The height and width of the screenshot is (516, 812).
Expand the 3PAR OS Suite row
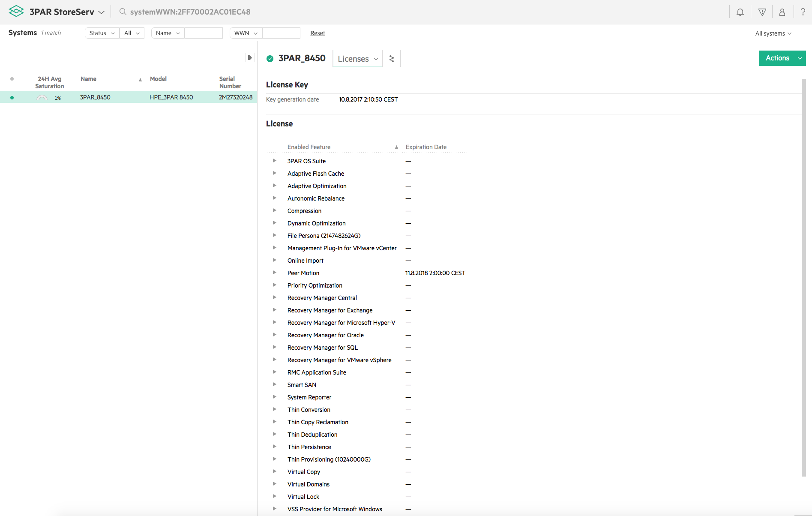pyautogui.click(x=274, y=161)
